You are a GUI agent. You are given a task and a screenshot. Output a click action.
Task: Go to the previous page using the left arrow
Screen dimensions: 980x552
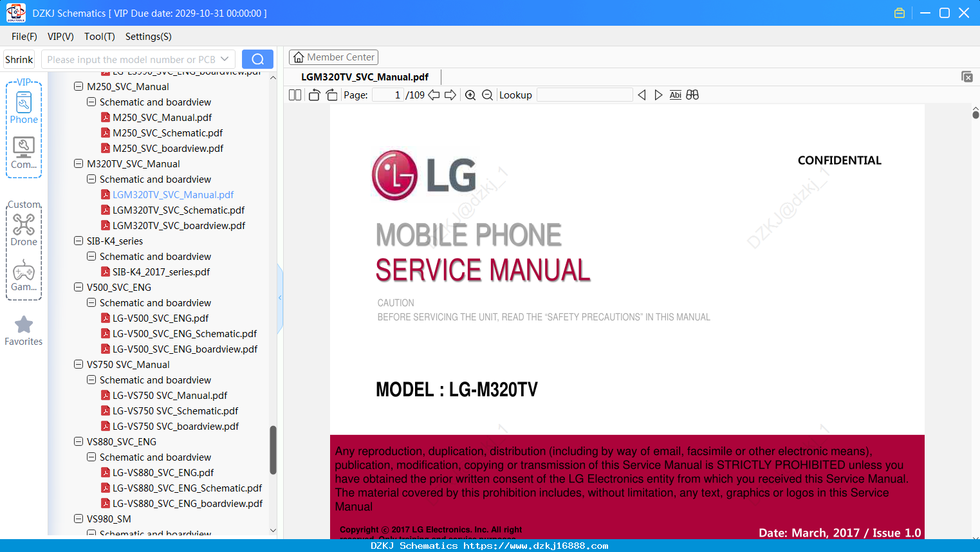(x=434, y=95)
